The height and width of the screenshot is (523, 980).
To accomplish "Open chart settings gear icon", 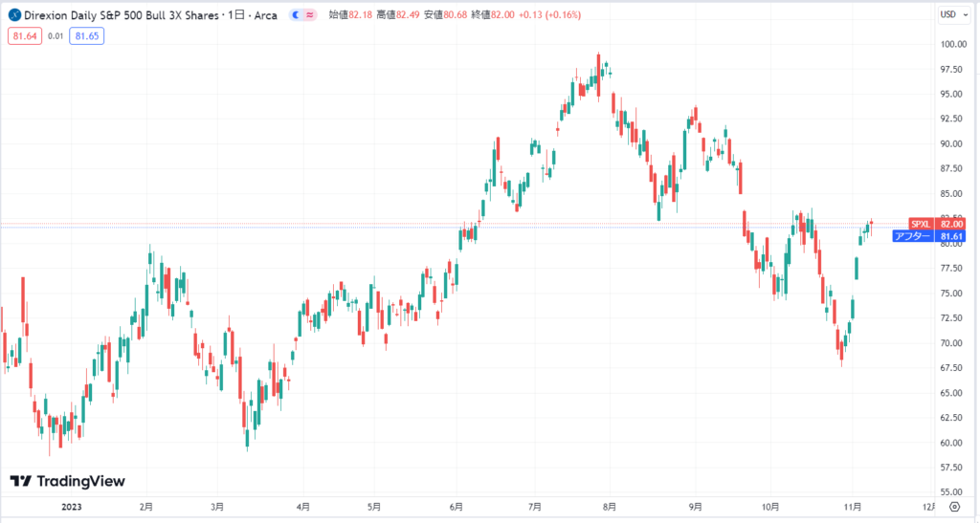I will point(954,506).
